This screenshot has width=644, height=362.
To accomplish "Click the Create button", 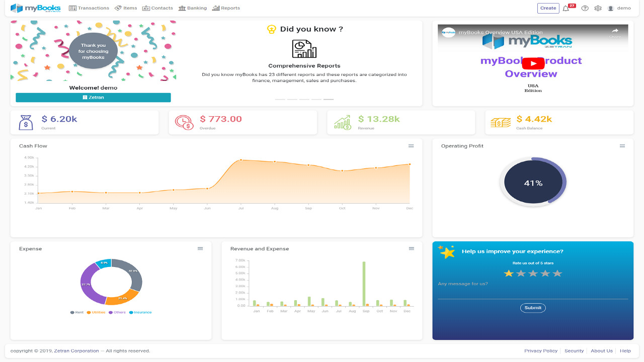I will [x=548, y=8].
